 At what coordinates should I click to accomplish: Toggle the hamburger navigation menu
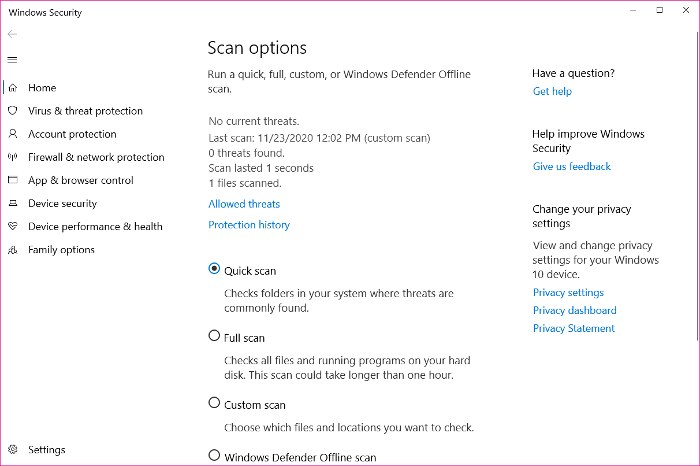(12, 59)
